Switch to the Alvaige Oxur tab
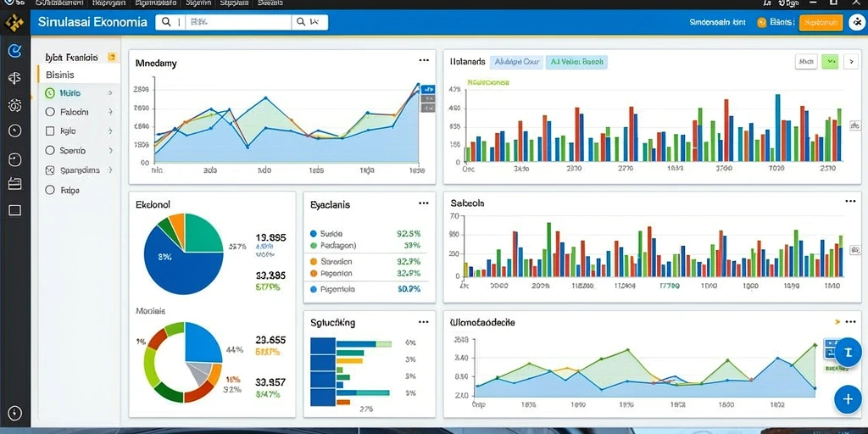The image size is (868, 434). pos(515,62)
